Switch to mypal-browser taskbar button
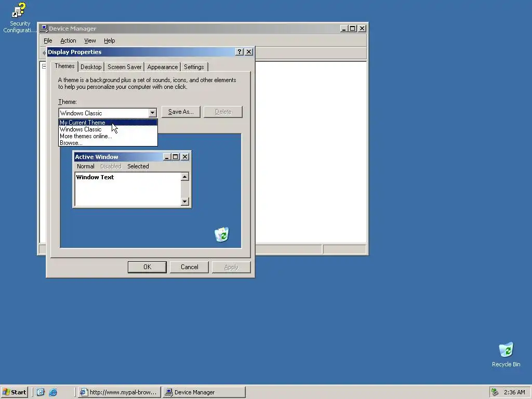This screenshot has width=532, height=399. pyautogui.click(x=119, y=392)
